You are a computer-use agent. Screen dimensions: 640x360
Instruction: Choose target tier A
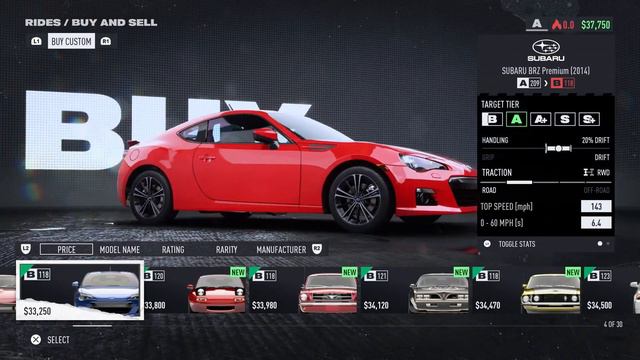point(516,119)
